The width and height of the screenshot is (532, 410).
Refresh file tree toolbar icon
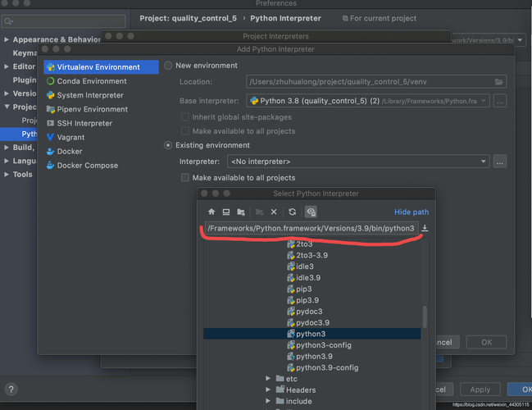point(292,212)
